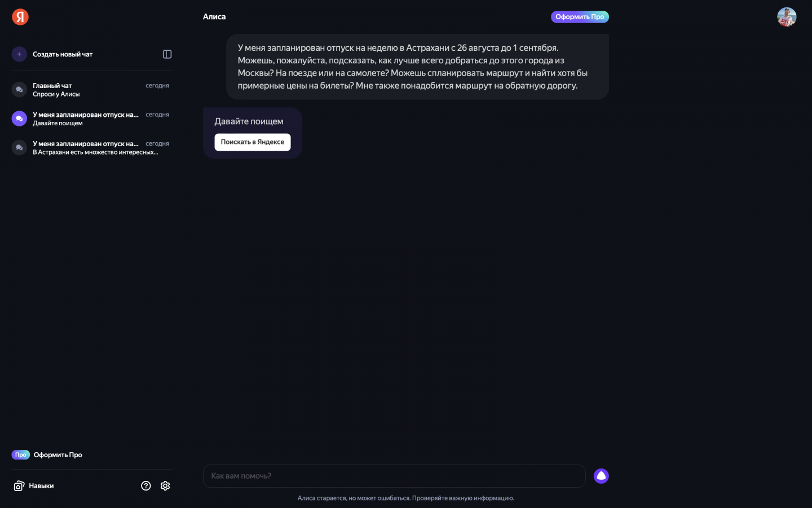This screenshot has width=812, height=508.
Task: Focus the 'Как вам помочь?' input field
Action: 394,476
